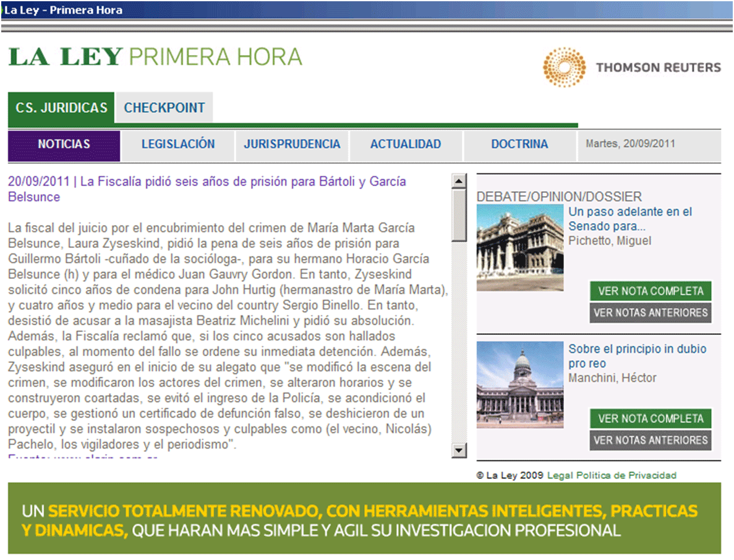This screenshot has height=560, width=734.
Task: Click author name 'Manchini, Héctor'
Action: (612, 378)
